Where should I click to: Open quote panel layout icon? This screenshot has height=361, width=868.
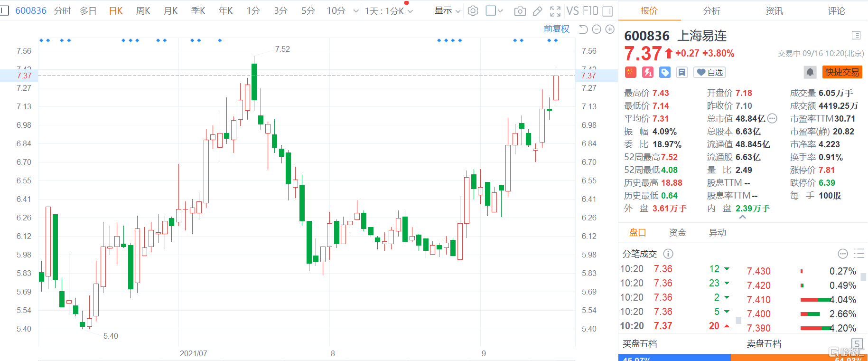856,35
